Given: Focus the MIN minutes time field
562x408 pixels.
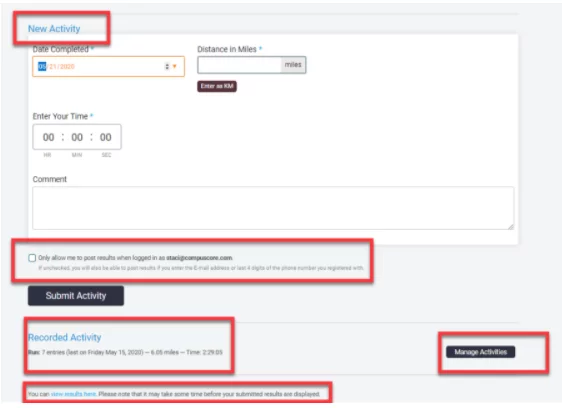Looking at the screenshot, I should coord(77,137).
